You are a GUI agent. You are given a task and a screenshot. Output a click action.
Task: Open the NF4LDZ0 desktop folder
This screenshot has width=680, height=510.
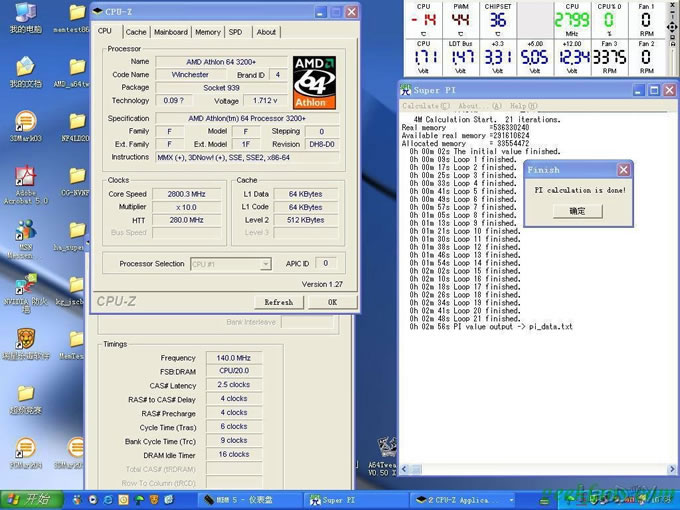click(77, 125)
